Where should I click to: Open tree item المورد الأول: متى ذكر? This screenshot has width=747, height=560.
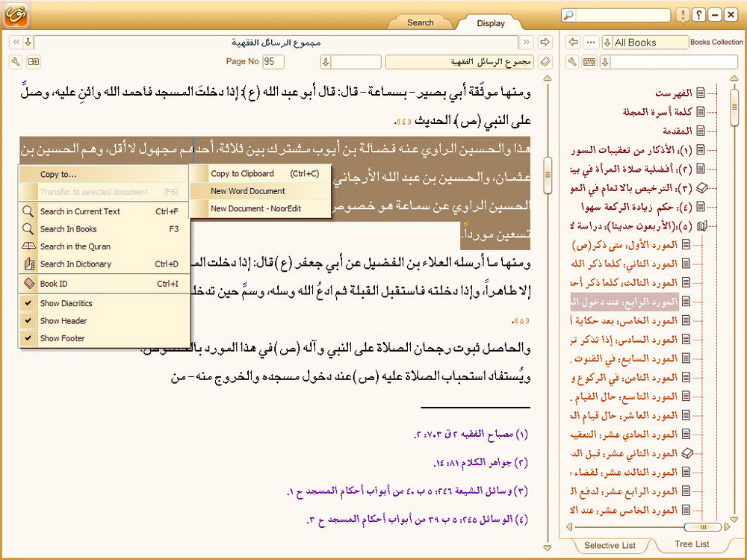click(x=624, y=245)
